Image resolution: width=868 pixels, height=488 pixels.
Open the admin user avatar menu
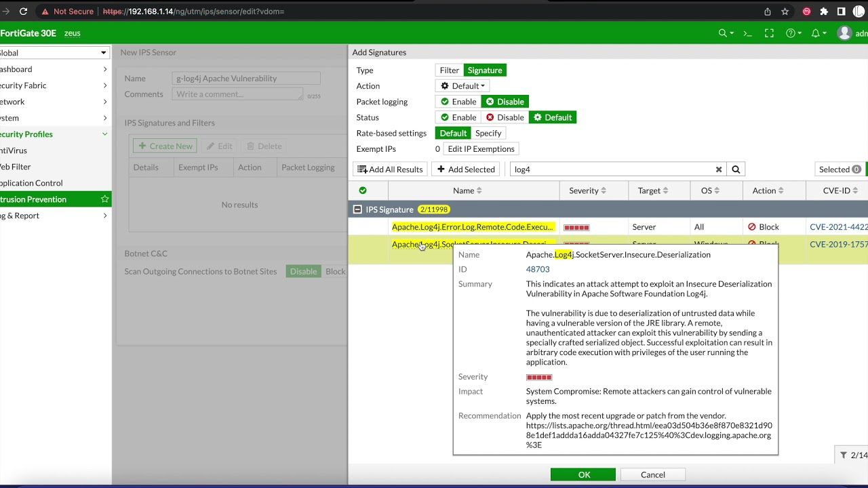845,33
